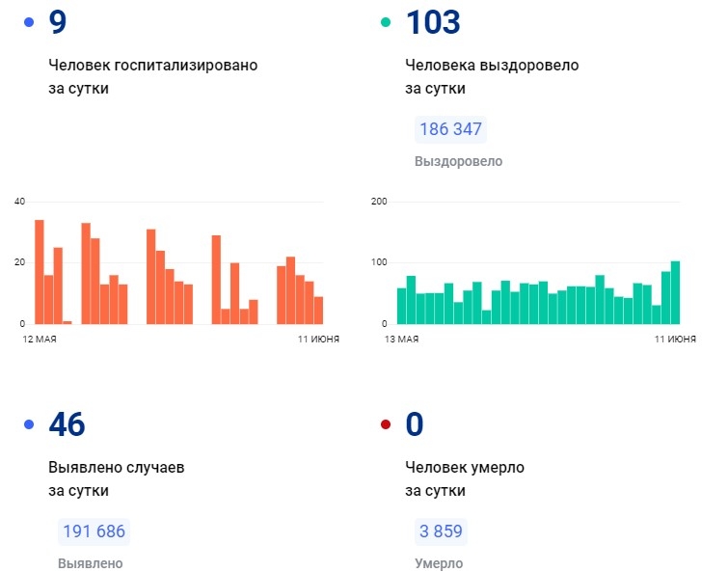Click the large number 46 heading
Viewport: 728px width, 572px height.
point(67,424)
